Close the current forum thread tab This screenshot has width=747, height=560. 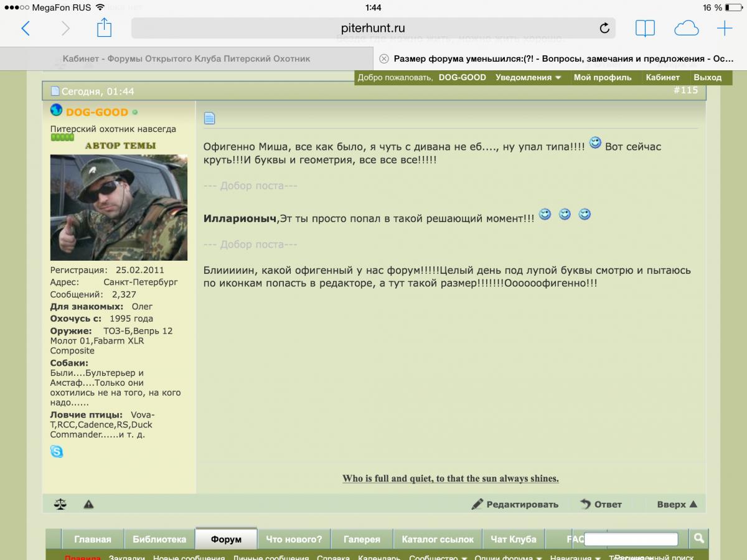point(384,58)
